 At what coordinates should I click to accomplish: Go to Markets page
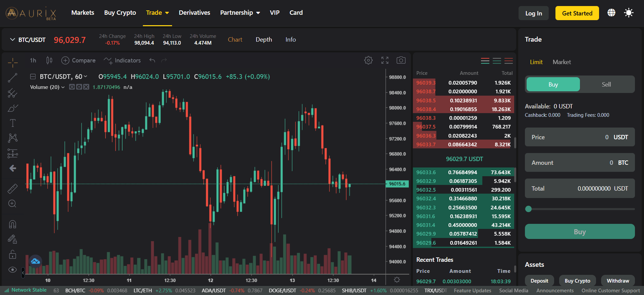pos(83,13)
